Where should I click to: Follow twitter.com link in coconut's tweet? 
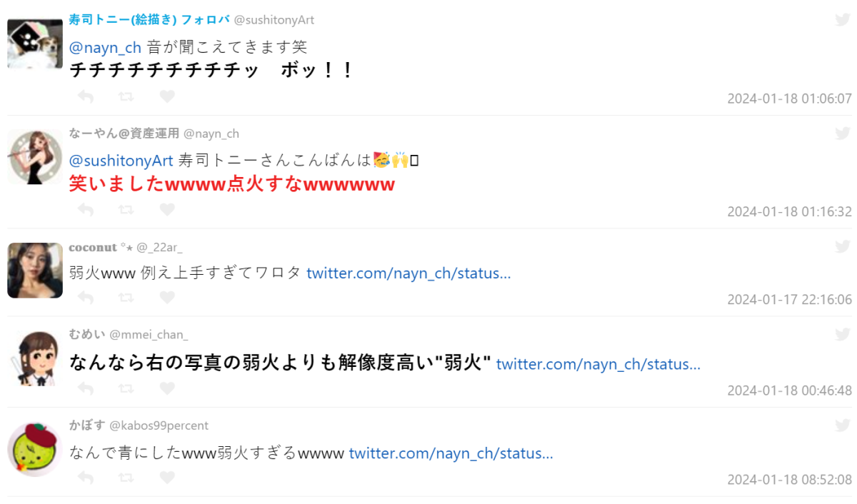click(x=409, y=273)
